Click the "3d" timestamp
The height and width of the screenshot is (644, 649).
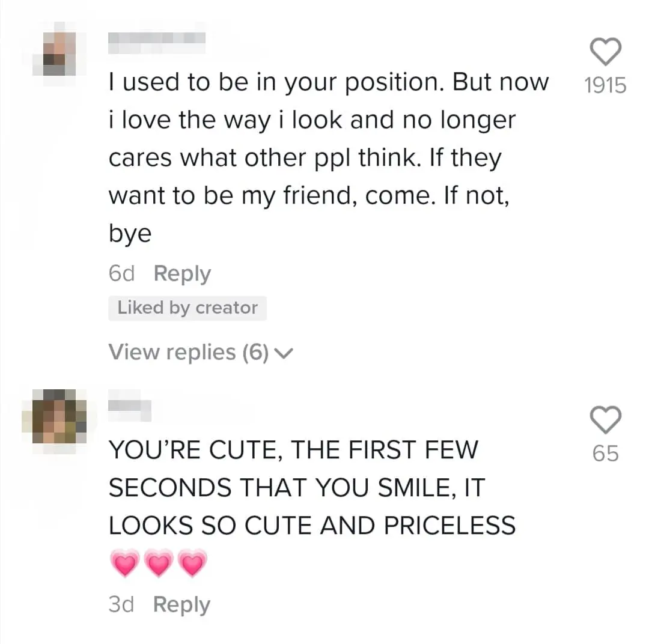[121, 604]
